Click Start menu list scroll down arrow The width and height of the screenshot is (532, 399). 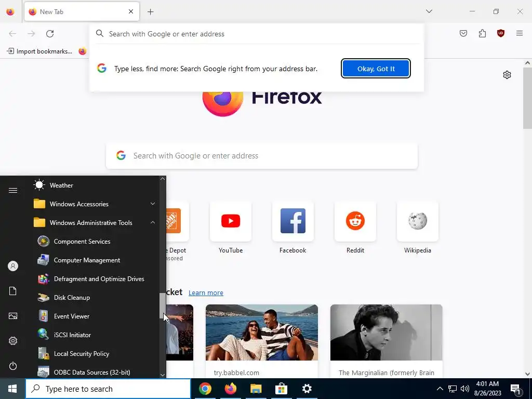click(x=163, y=375)
